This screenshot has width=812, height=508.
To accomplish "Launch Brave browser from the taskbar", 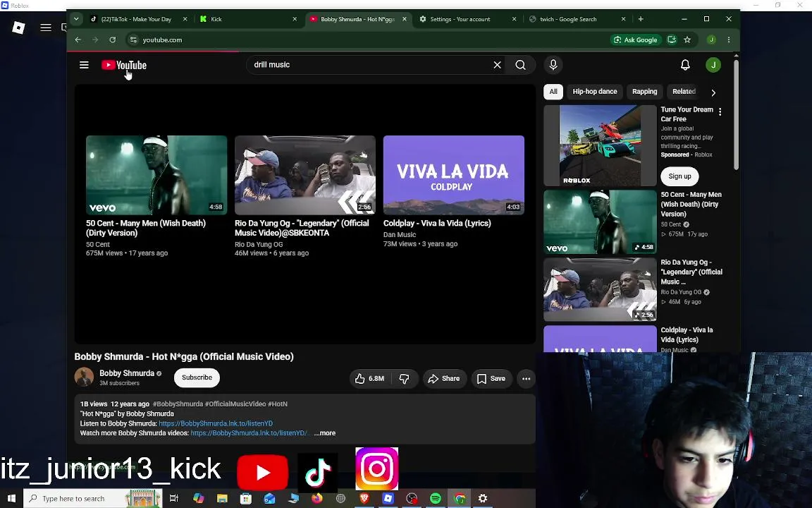I will pos(364,498).
